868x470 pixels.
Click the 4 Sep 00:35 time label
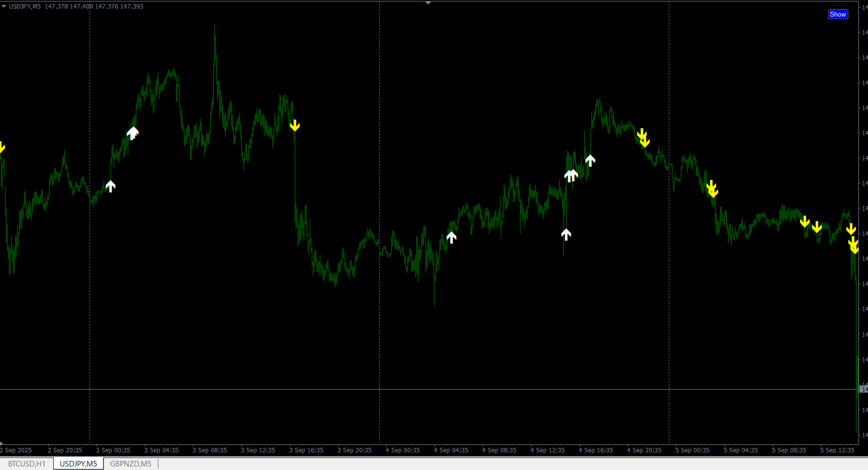tap(403, 450)
